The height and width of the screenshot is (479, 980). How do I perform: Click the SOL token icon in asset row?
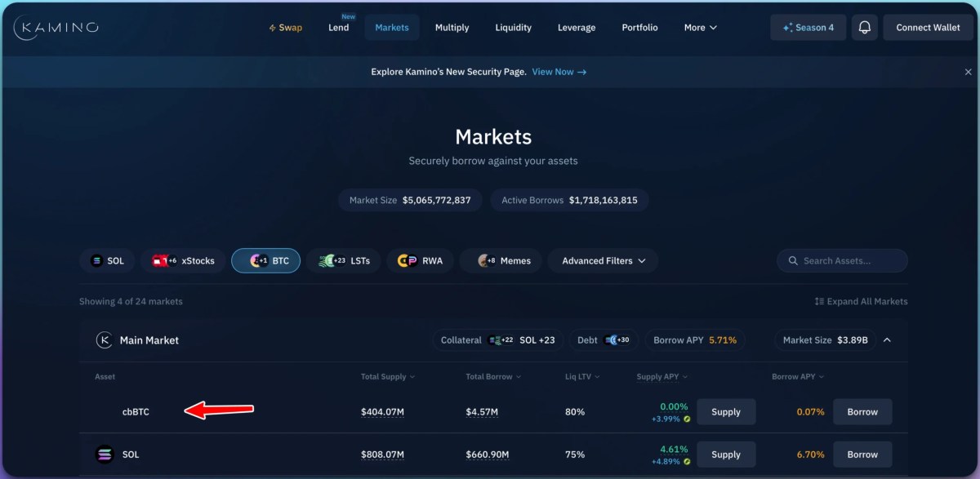click(x=105, y=455)
